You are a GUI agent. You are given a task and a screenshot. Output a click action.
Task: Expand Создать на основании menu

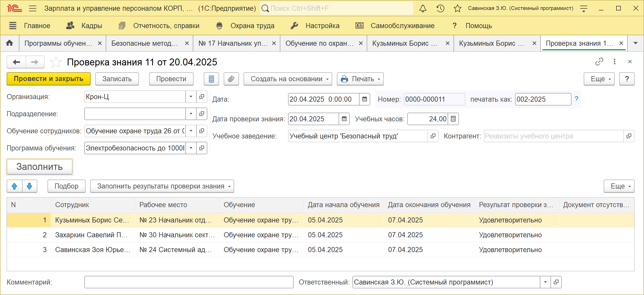click(288, 79)
